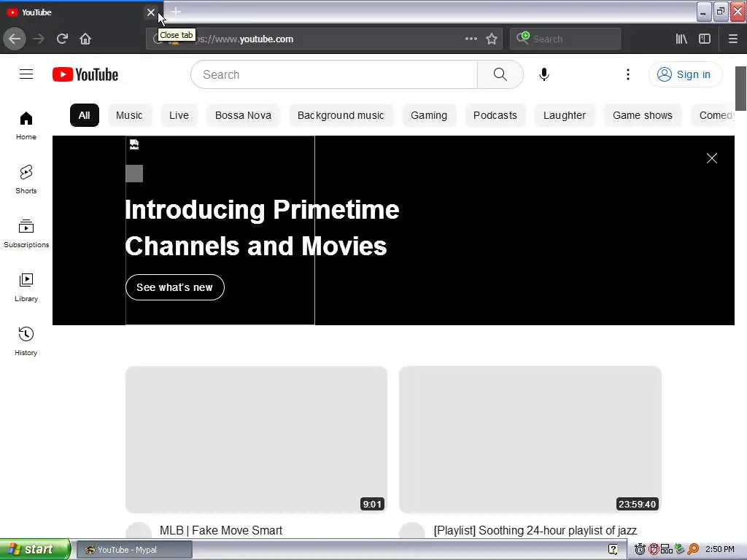Open Library in the YouTube sidebar
The image size is (747, 560).
[x=26, y=287]
